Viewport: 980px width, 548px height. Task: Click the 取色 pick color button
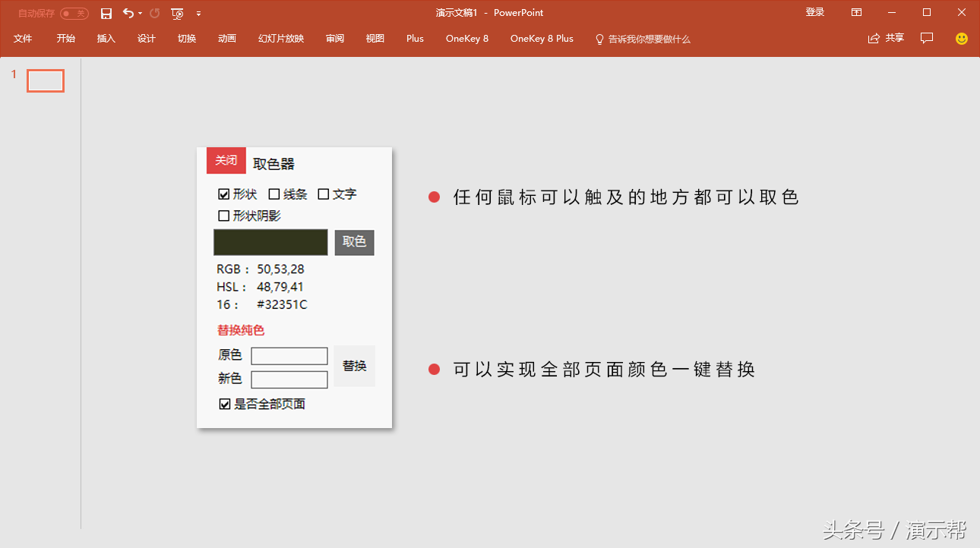(x=355, y=242)
